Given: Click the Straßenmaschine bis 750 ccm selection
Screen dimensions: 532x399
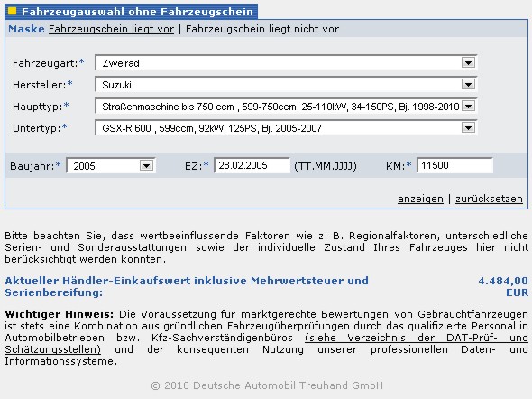Looking at the screenshot, I should pyautogui.click(x=286, y=106).
